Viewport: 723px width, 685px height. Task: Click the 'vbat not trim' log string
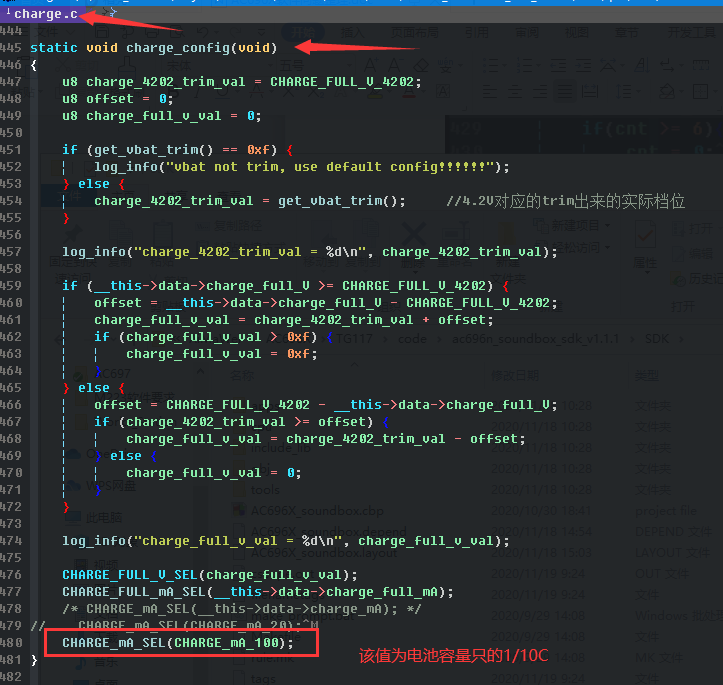(330, 167)
